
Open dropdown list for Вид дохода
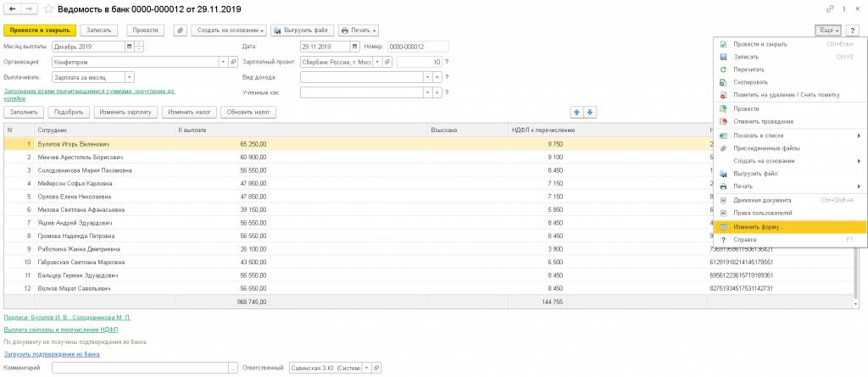(428, 77)
